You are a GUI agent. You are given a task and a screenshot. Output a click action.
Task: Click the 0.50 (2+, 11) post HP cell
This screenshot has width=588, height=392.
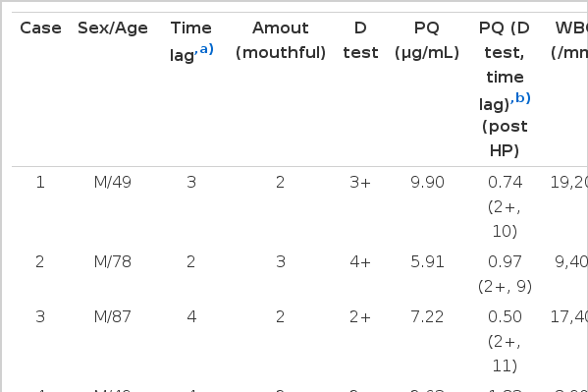tap(505, 341)
